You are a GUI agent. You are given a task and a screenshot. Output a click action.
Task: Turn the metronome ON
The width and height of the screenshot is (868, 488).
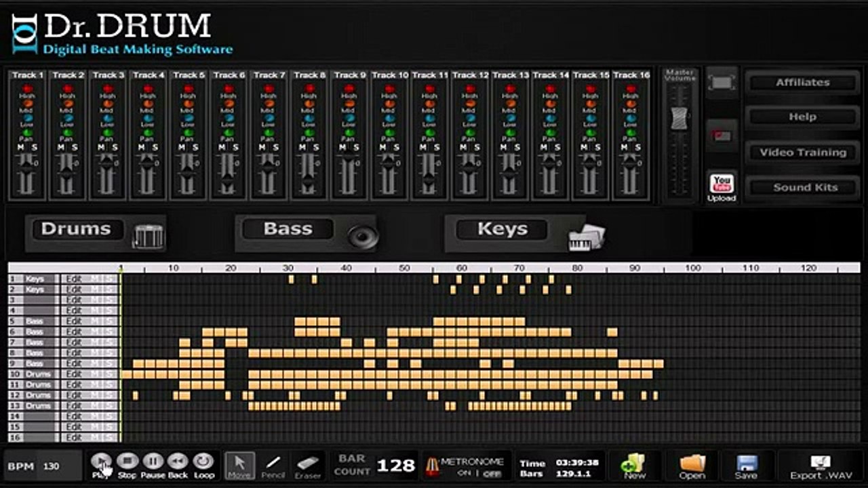coord(464,473)
